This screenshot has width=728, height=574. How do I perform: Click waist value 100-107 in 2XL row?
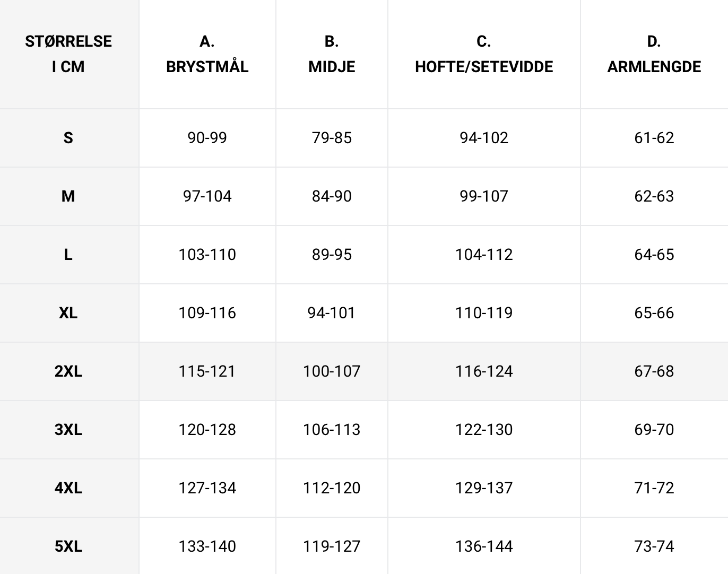[332, 371]
